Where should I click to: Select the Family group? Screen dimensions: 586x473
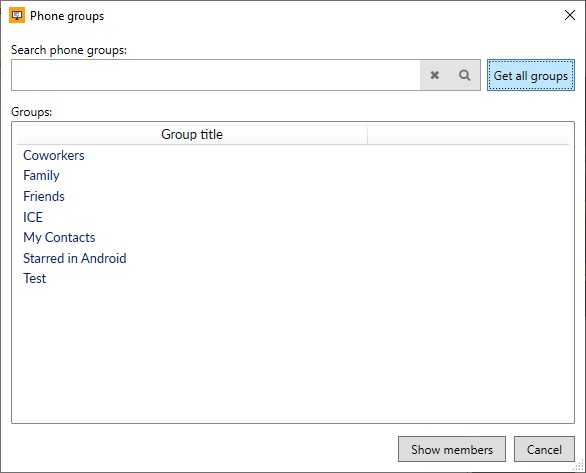pos(41,176)
